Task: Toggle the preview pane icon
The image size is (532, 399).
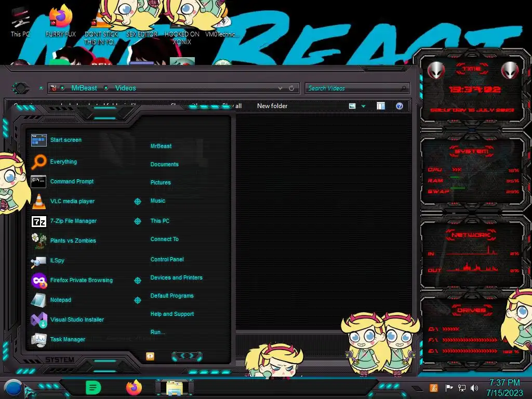Action: 381,106
